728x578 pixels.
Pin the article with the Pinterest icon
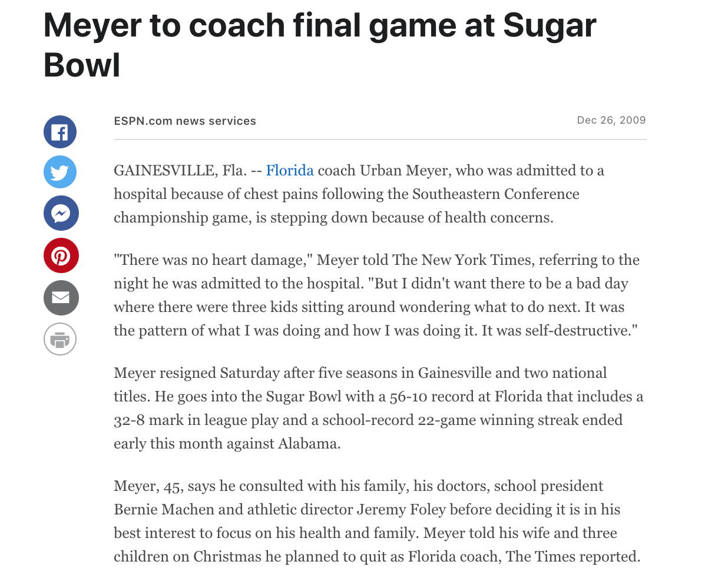pos(61,255)
